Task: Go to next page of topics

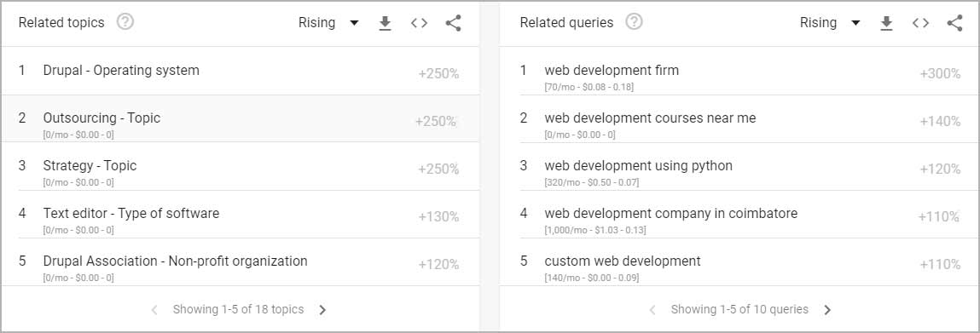Action: (322, 310)
